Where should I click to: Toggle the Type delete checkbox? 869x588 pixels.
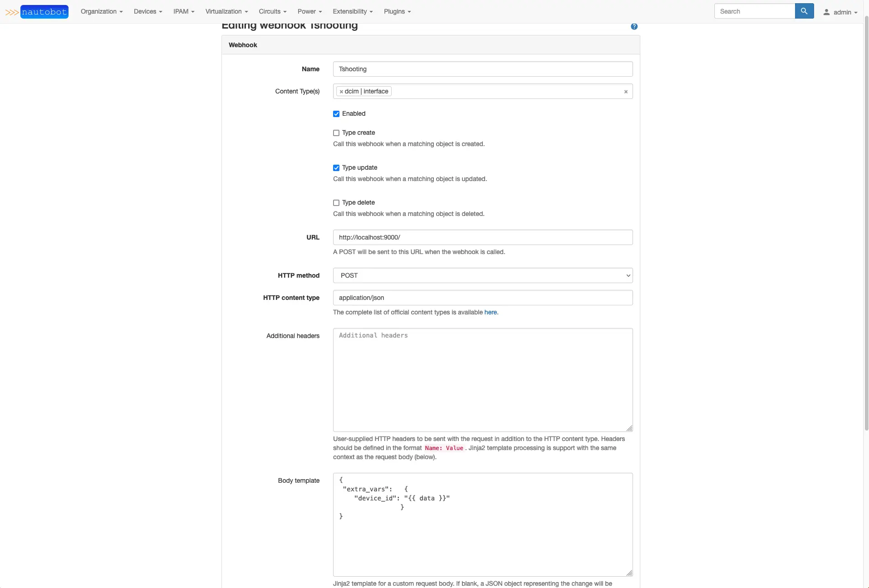336,203
